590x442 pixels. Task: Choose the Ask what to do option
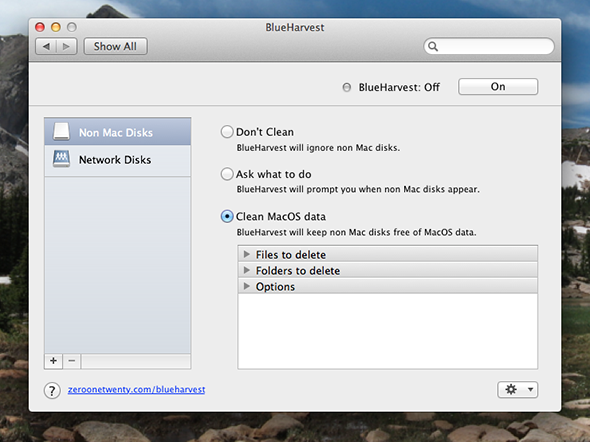(x=227, y=174)
